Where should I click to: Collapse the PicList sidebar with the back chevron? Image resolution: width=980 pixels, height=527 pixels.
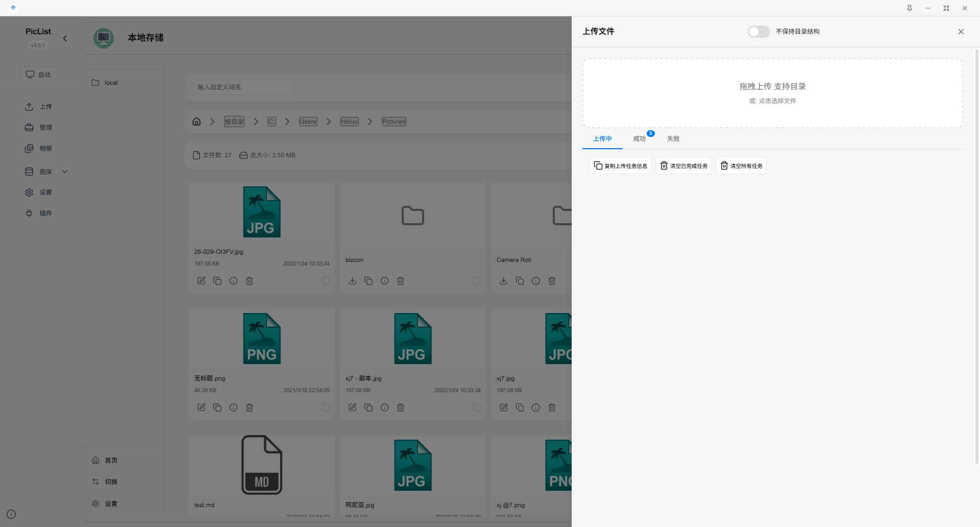(x=65, y=38)
